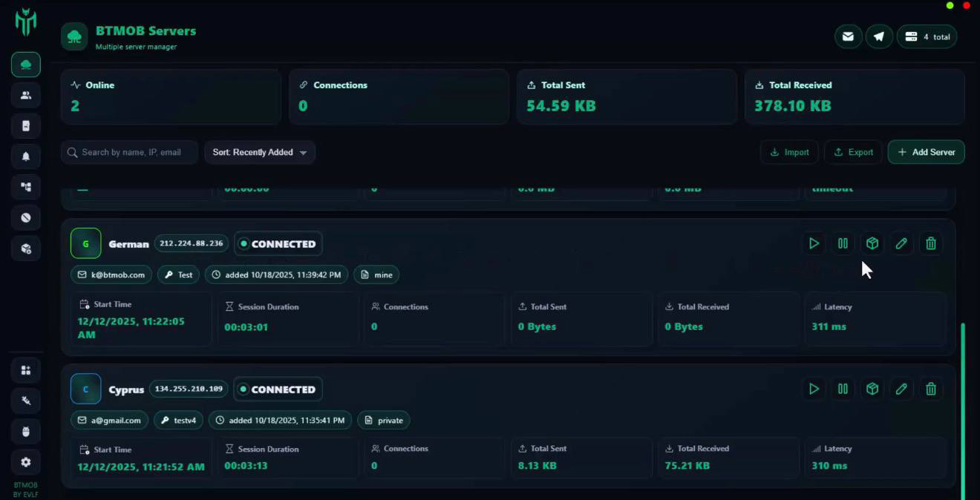Viewport: 980px width, 500px height.
Task: Click the 4 total servers badge
Action: click(x=927, y=36)
